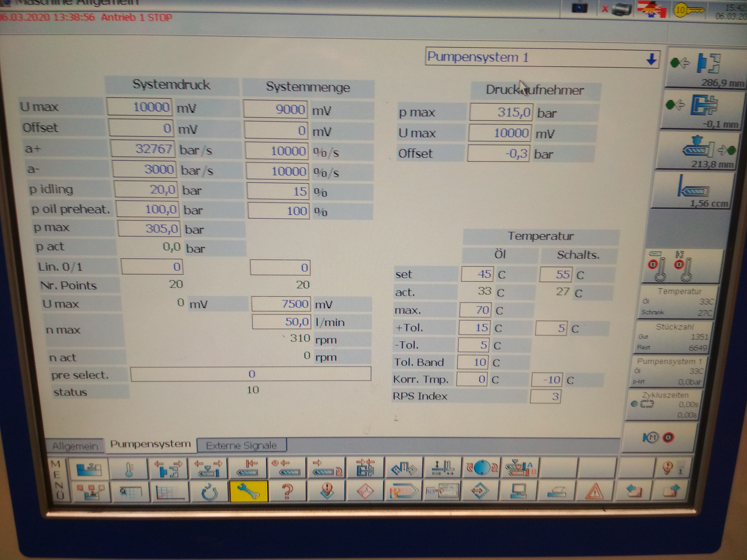
Task: Click the pre select. wide bar field
Action: pos(250,374)
